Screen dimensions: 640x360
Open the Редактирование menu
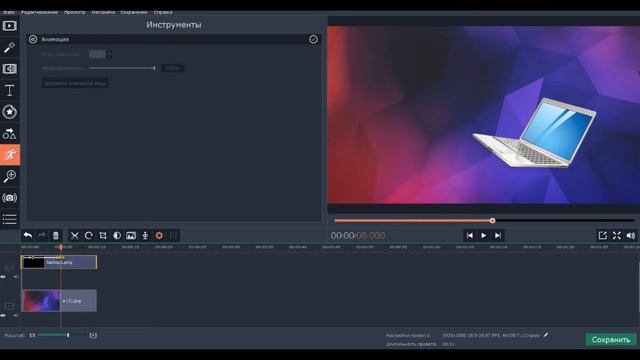click(x=39, y=12)
